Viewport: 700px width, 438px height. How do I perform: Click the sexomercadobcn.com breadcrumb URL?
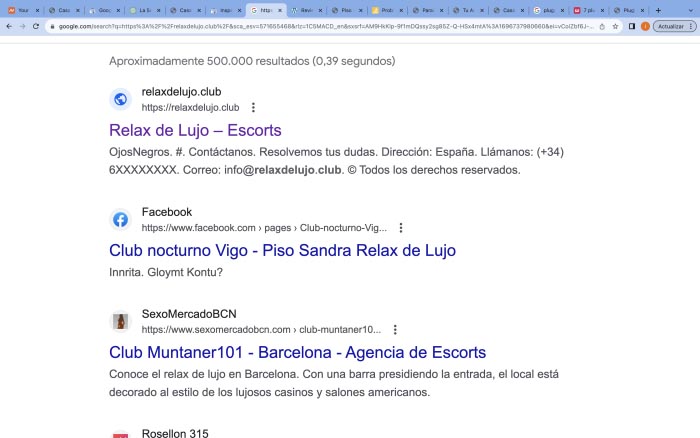pos(261,330)
